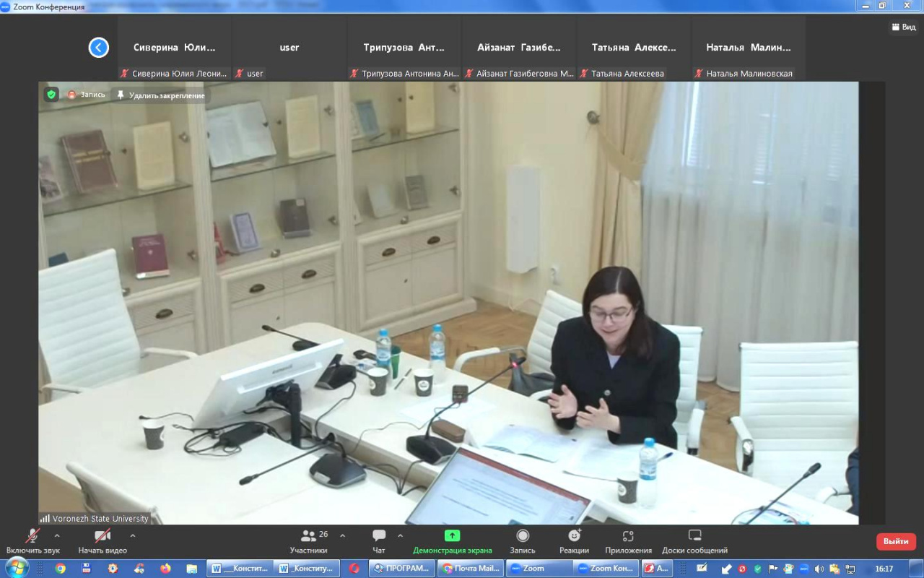Open the Чат chat panel

coord(379,536)
